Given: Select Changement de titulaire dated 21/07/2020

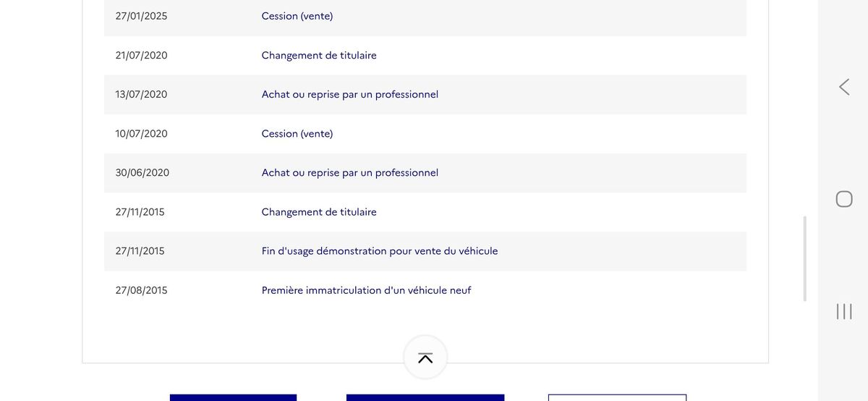Looking at the screenshot, I should pos(425,55).
